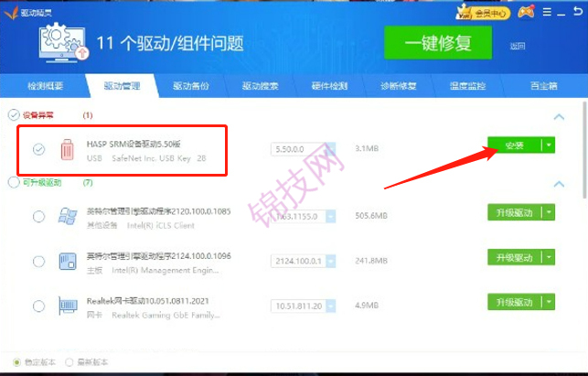Click the 一键修复 button
588x376 pixels.
coord(438,43)
